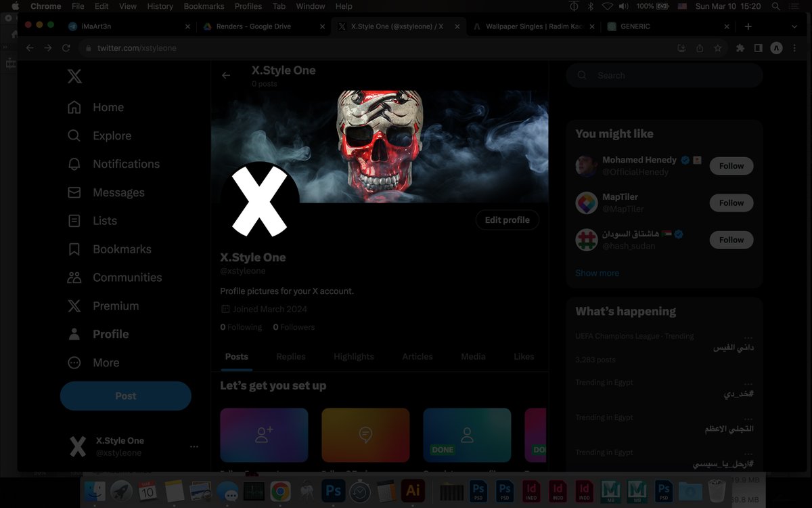Click the Search input field
This screenshot has height=508, width=812.
[664, 75]
